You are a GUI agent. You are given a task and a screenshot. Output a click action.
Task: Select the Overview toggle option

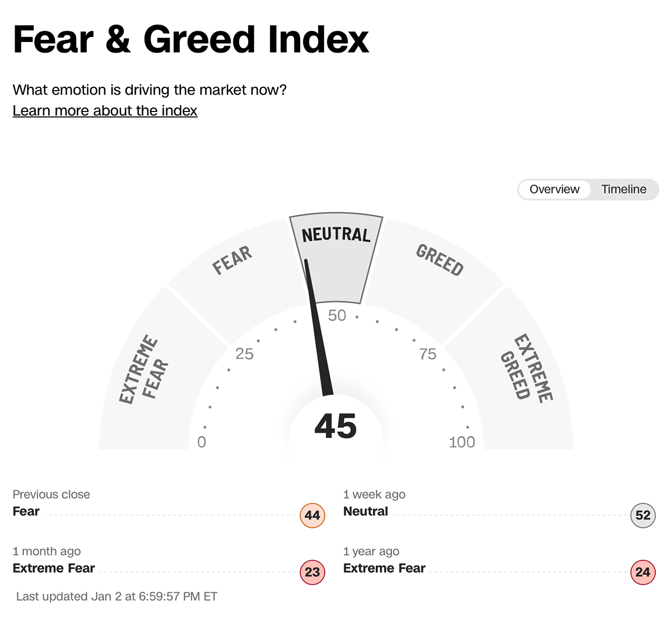pyautogui.click(x=554, y=189)
